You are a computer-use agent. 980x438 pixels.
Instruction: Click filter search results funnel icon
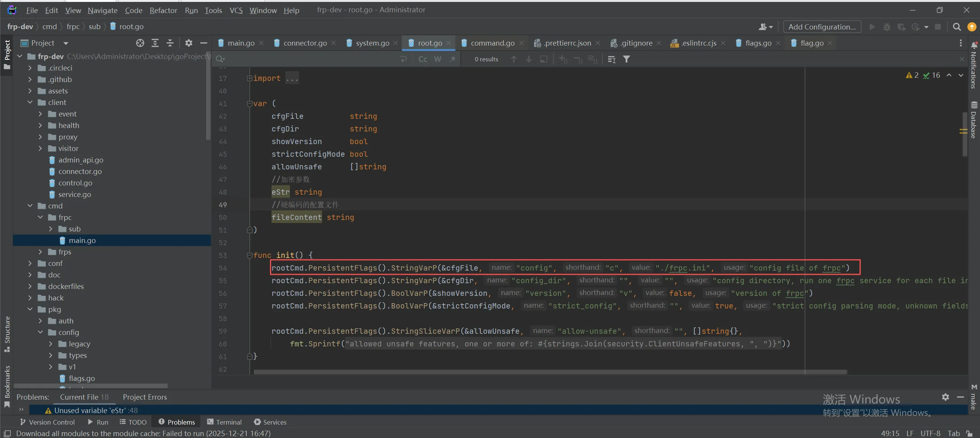click(627, 59)
